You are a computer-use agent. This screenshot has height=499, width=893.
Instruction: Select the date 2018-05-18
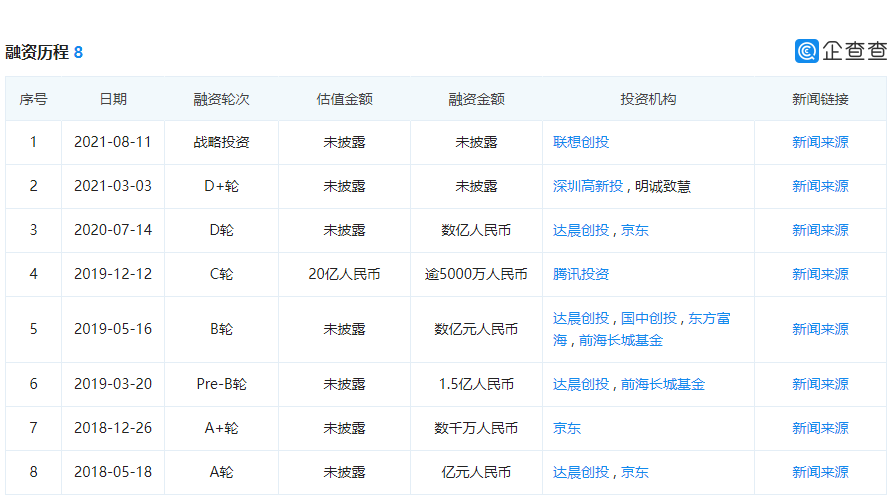(x=113, y=472)
